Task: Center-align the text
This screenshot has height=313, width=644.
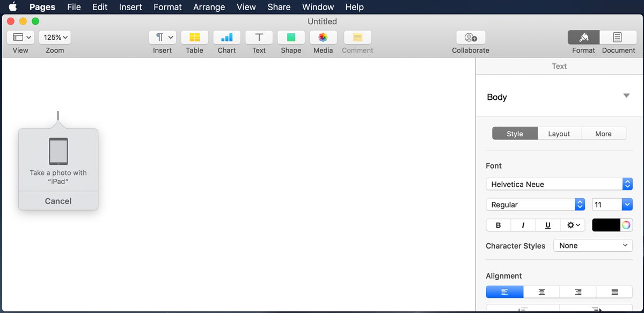Action: (x=541, y=292)
